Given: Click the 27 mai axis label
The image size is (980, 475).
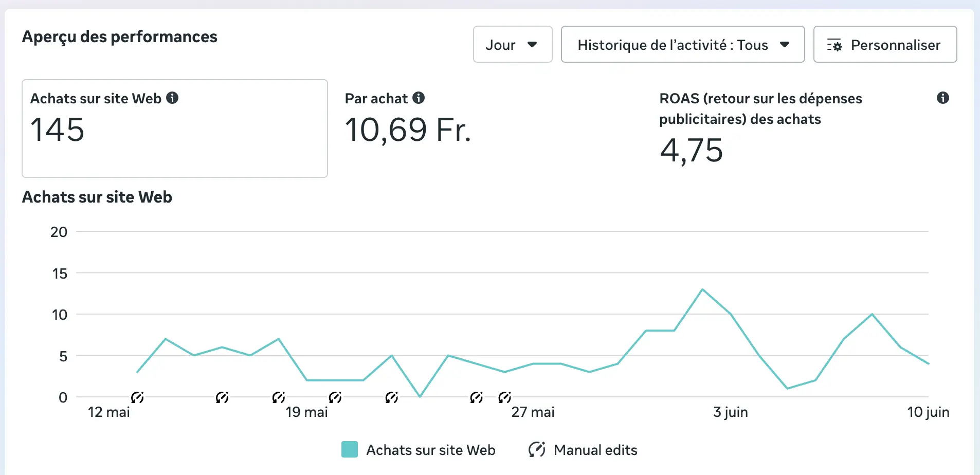Looking at the screenshot, I should (x=533, y=412).
